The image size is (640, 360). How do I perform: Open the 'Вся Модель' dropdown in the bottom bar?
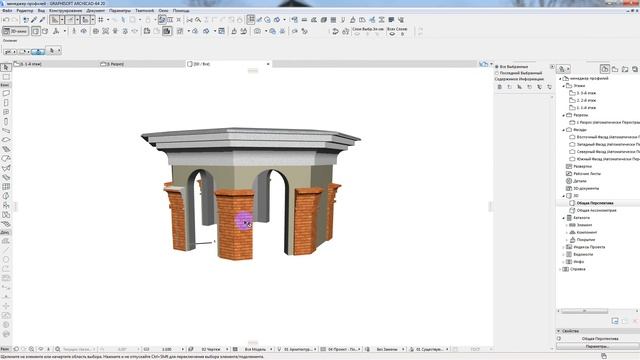[256, 349]
